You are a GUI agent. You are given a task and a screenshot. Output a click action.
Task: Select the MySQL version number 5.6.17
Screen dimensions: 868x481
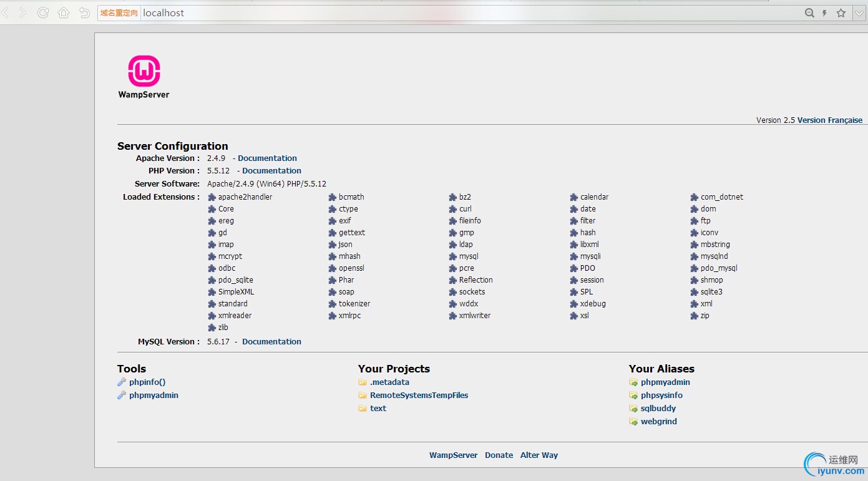click(x=218, y=342)
